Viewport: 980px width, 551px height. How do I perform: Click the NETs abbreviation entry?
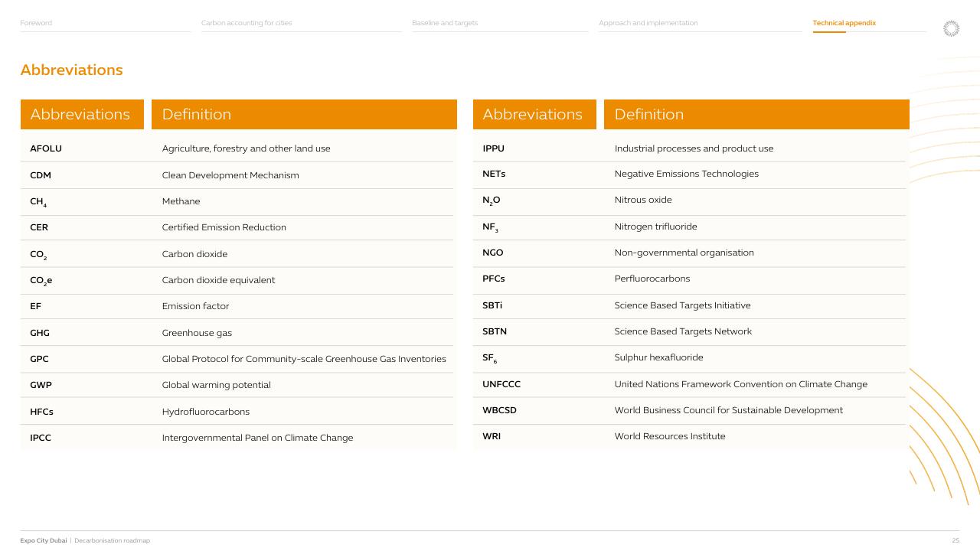494,174
